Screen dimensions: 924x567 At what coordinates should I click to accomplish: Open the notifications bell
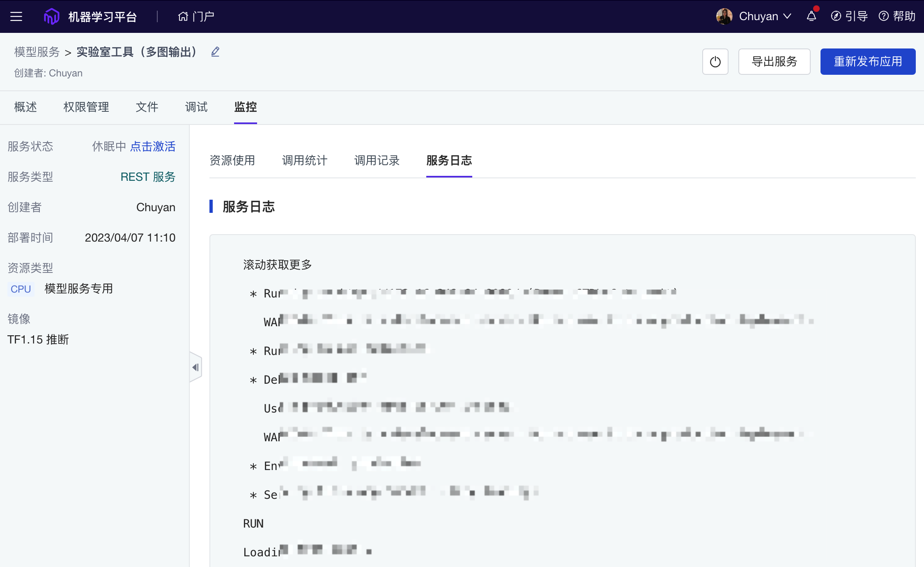tap(811, 16)
